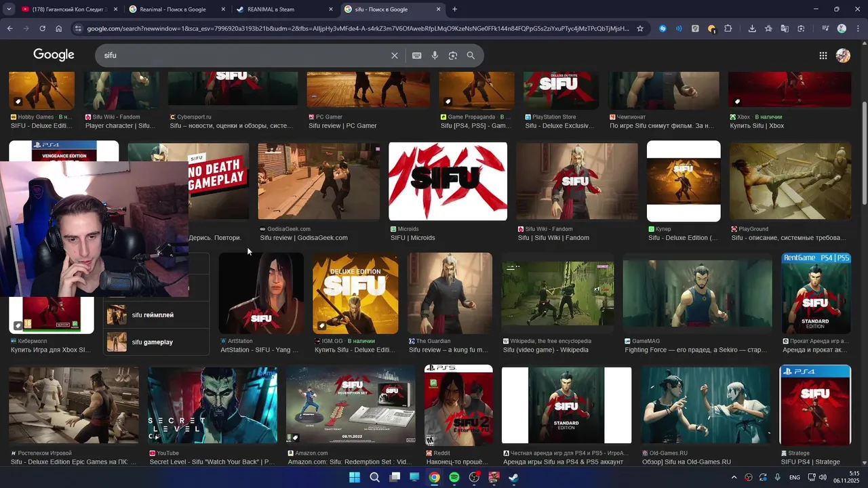Focus the browser address bar URL
Viewport: 868px width, 488px height.
[x=358, y=28]
